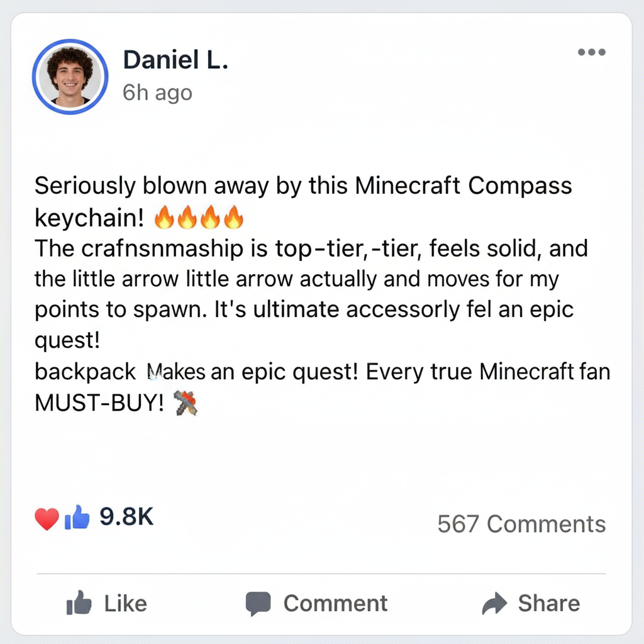Click the blue thumbs-up reaction icon
Image resolution: width=644 pixels, height=644 pixels.
click(77, 519)
